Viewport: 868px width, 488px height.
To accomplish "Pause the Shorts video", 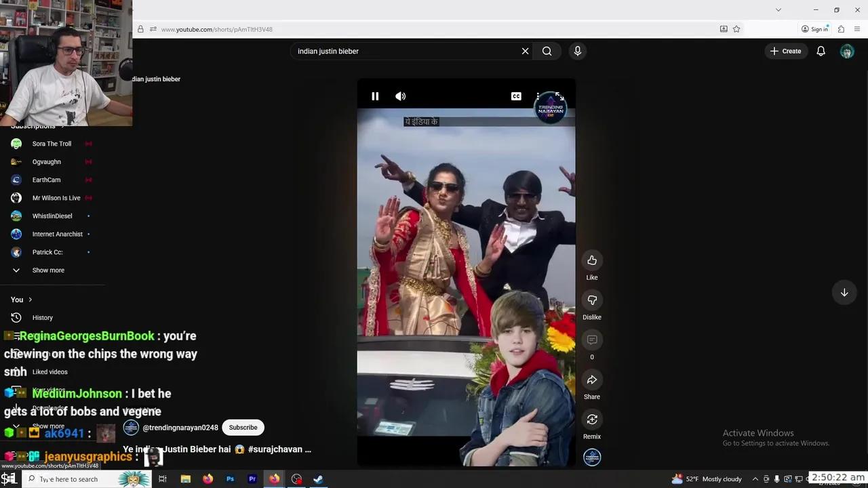I will [x=375, y=96].
